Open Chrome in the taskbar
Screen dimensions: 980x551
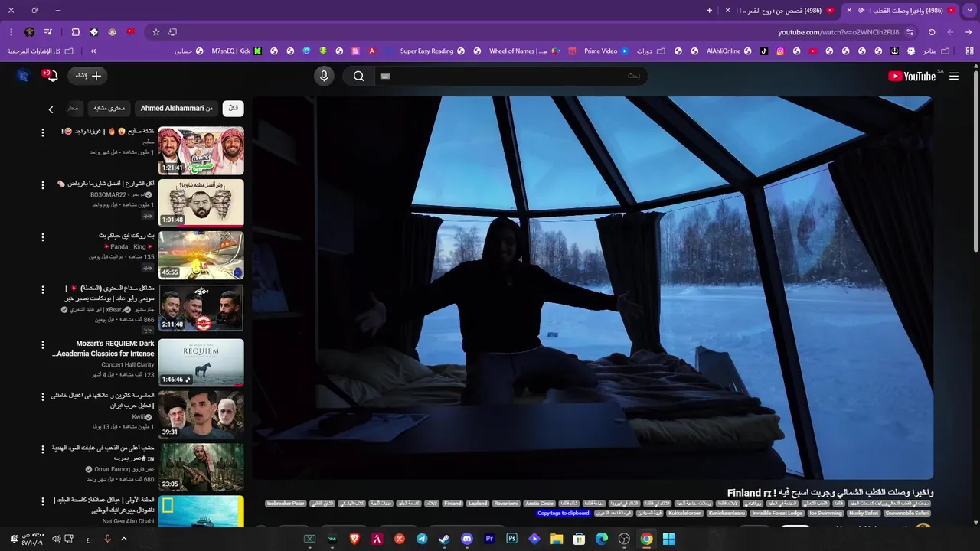[646, 540]
